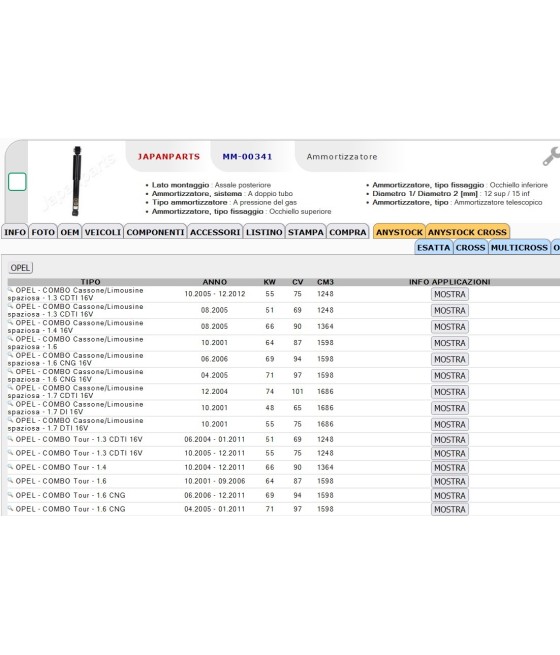Click magnifier icon beside Combo Cassone 1.7 DTI 16V

[11, 420]
